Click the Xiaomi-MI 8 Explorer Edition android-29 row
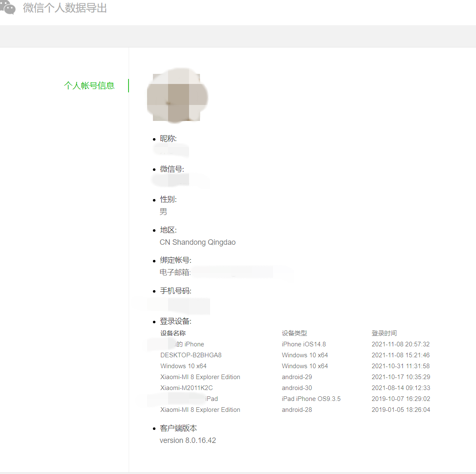476x474 pixels. pyautogui.click(x=200, y=377)
